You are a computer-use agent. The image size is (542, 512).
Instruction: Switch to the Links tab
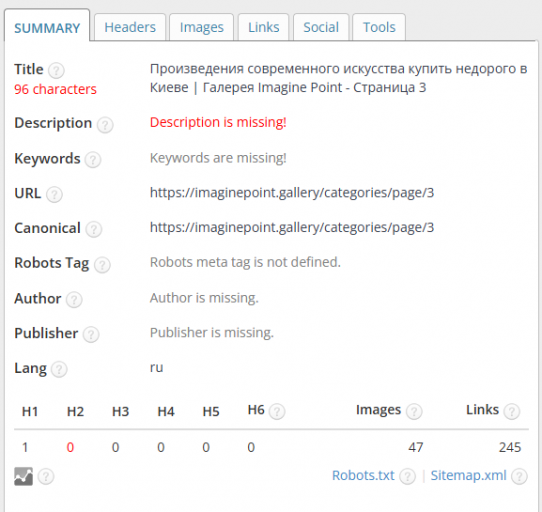click(x=263, y=27)
